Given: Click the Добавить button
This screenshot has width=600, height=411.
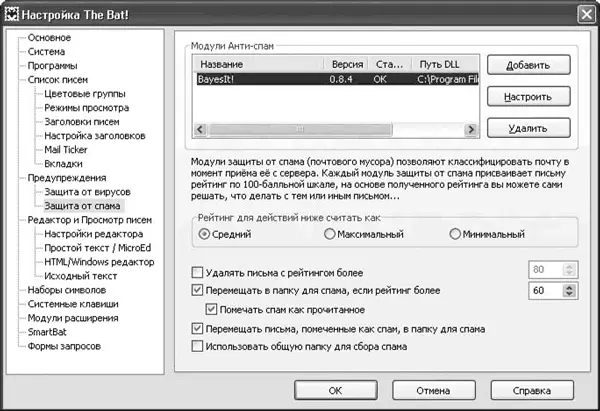Looking at the screenshot, I should click(528, 65).
